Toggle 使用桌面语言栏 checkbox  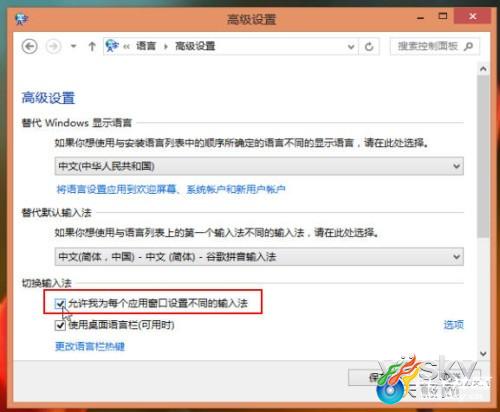pyautogui.click(x=60, y=325)
